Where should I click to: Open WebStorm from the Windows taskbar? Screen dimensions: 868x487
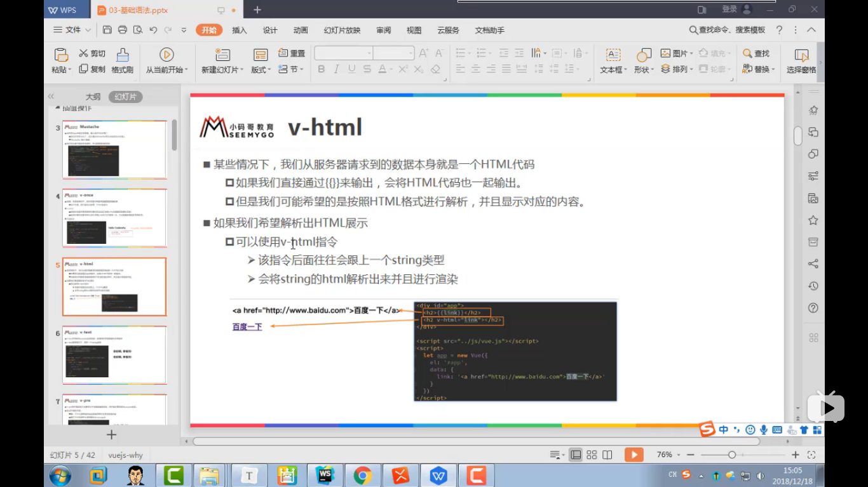point(325,475)
